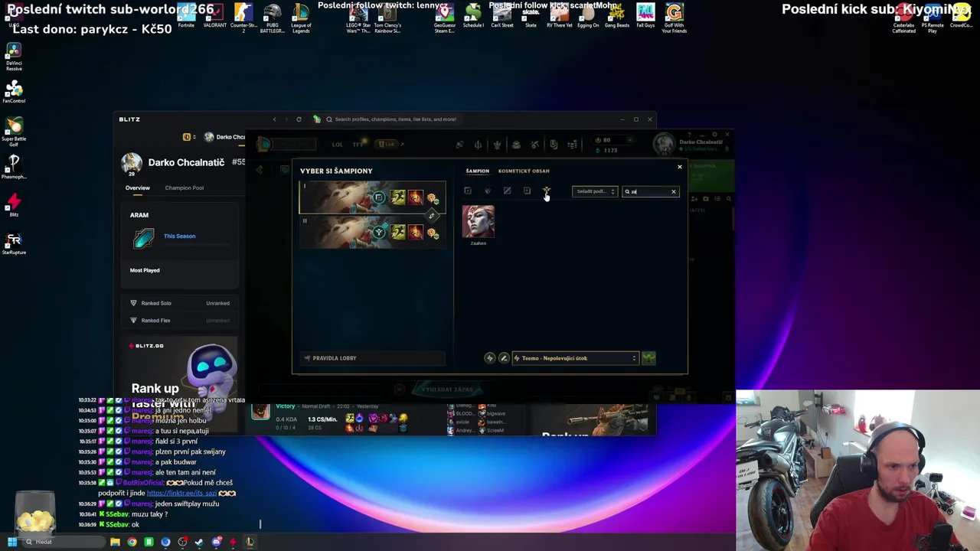
Task: Open the Seřadit podle sort dropdown
Action: click(595, 191)
